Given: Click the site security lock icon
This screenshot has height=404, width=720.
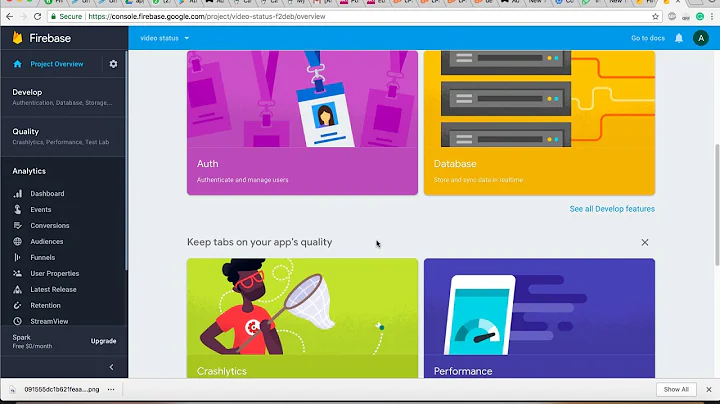Looking at the screenshot, I should coord(53,17).
